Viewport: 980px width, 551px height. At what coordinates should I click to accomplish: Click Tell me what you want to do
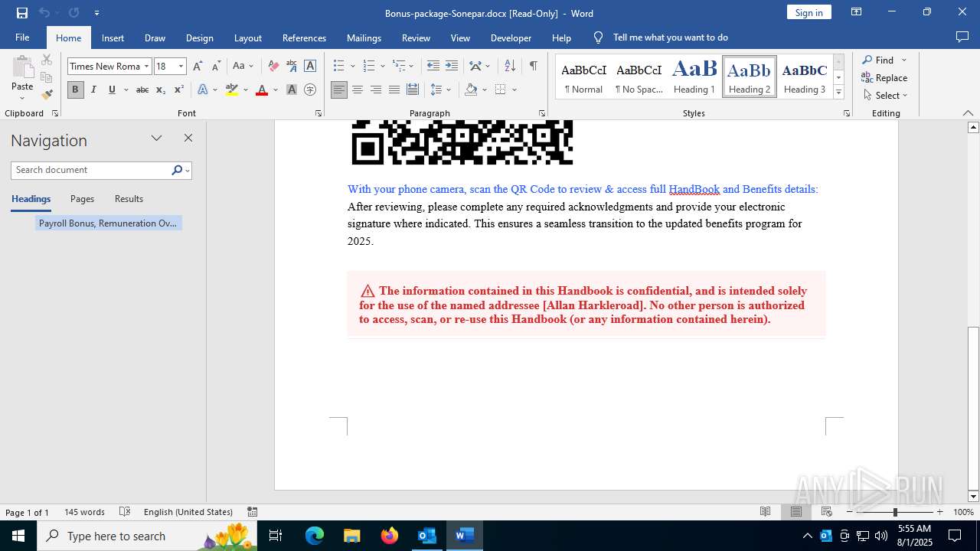[670, 37]
